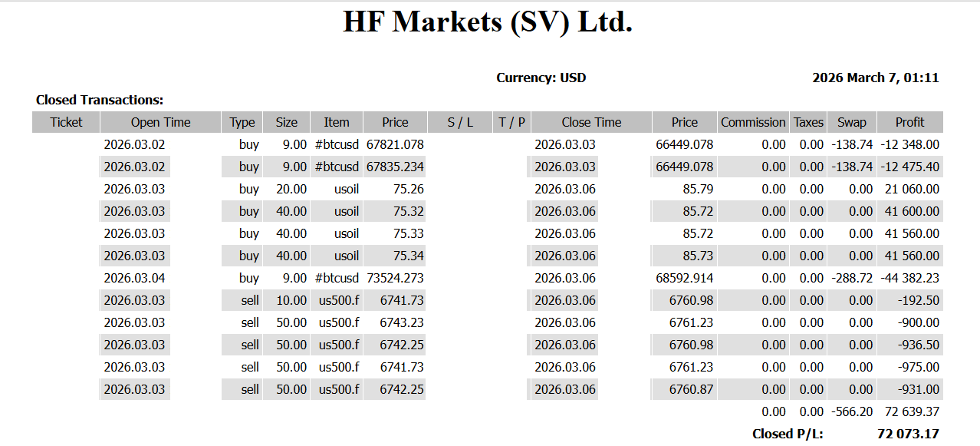
Task: Click the -44 382.23 profit cell
Action: 909,278
